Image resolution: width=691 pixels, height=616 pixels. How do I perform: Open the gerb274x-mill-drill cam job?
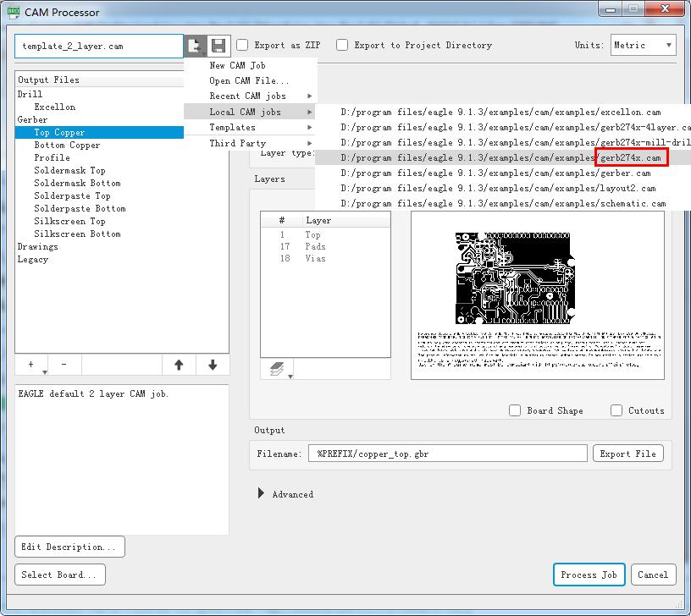click(503, 142)
